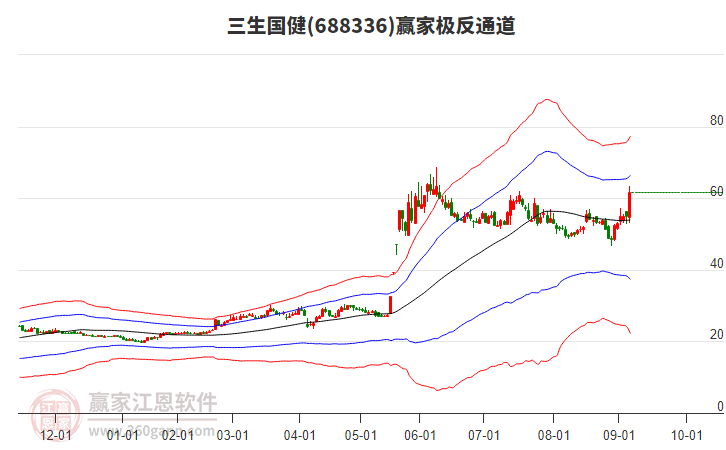Click the 40 price axis label
Screen dimensions: 726x450
(716, 263)
